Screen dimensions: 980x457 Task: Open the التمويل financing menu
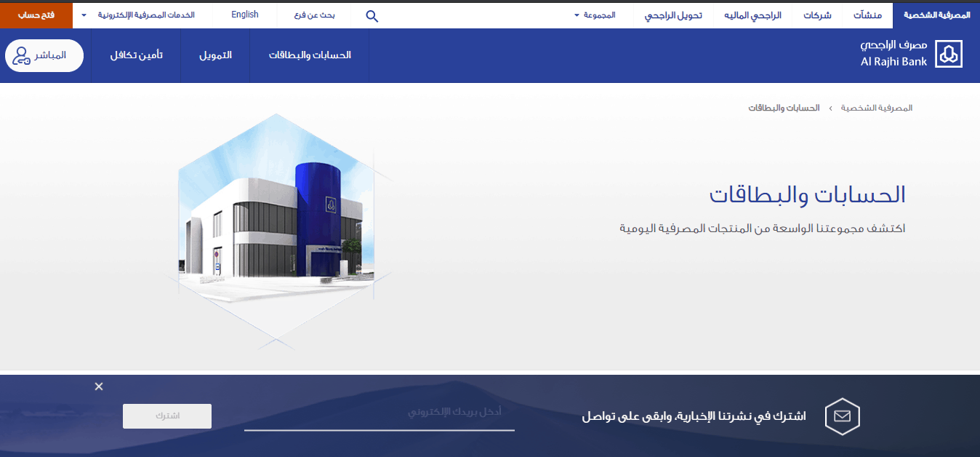click(215, 55)
